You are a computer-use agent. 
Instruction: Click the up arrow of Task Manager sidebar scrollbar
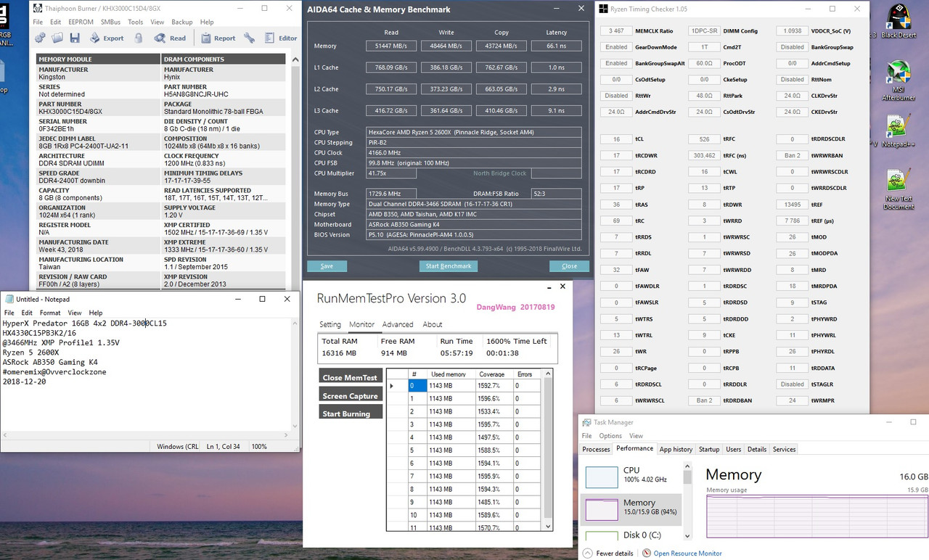[687, 466]
